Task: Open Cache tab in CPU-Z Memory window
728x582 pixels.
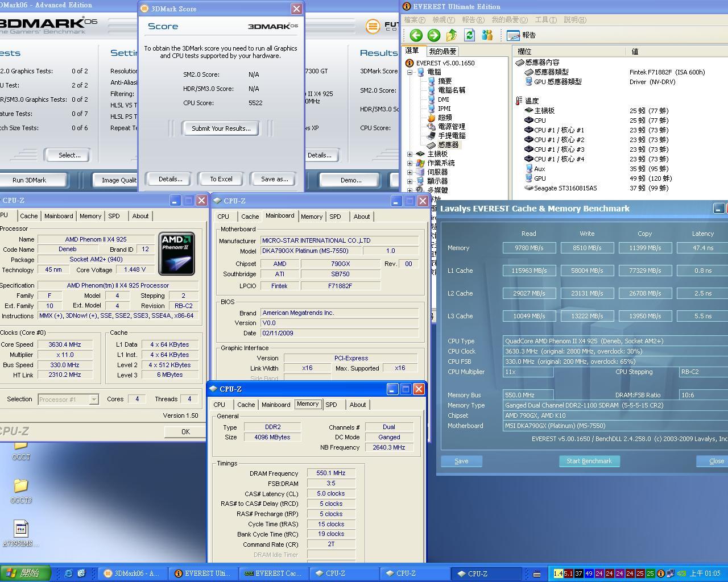Action: (246, 405)
